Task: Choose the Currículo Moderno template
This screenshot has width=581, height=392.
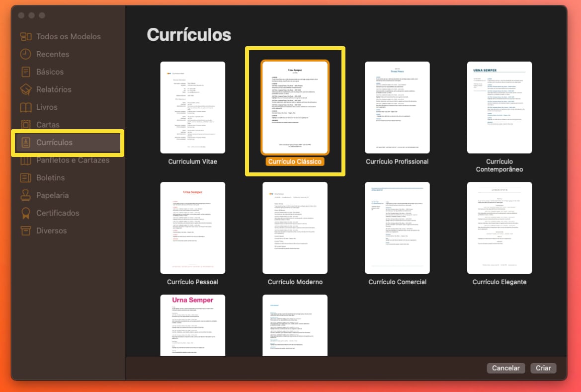Action: 295,228
